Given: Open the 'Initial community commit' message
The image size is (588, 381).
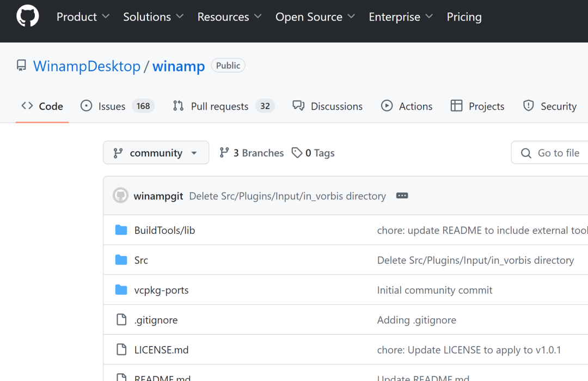Looking at the screenshot, I should point(434,290).
